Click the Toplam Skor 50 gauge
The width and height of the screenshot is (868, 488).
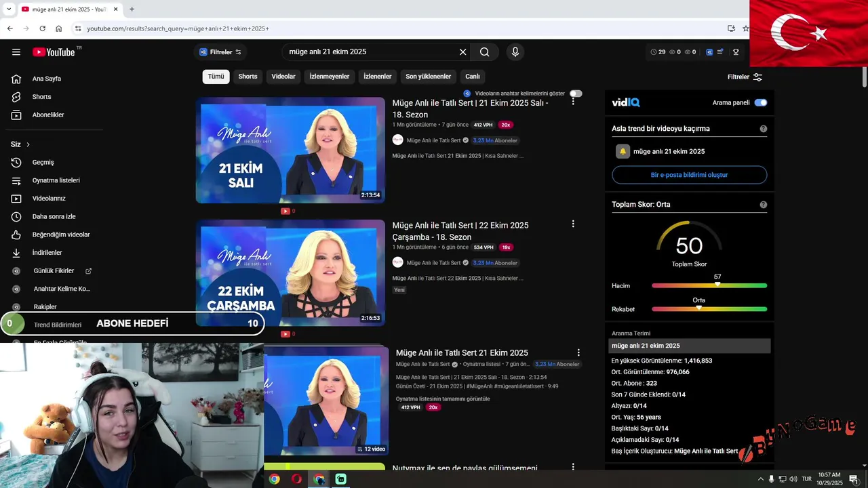pos(689,244)
